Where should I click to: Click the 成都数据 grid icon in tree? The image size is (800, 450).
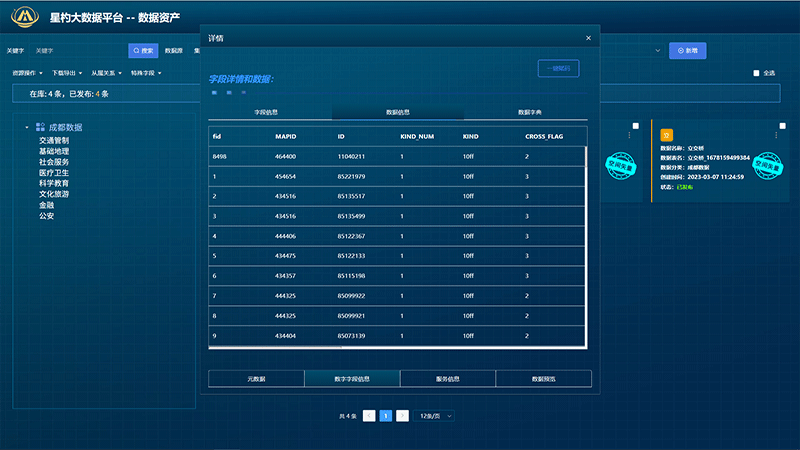point(40,127)
